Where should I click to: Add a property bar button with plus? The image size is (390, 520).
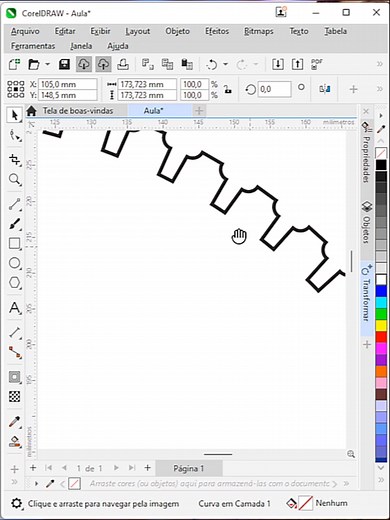coord(353,89)
